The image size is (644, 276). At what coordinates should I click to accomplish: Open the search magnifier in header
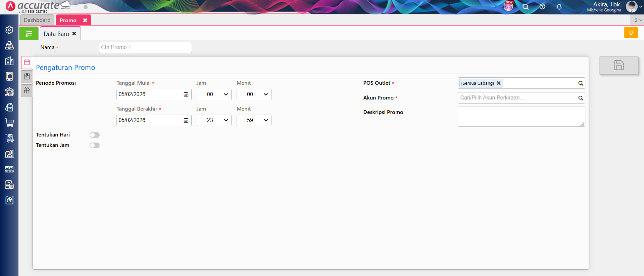tap(526, 7)
